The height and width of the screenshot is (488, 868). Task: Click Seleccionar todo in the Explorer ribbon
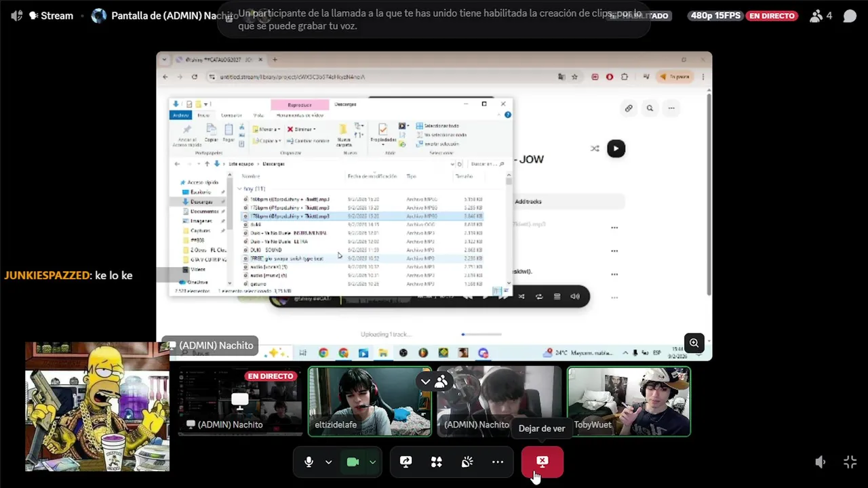click(x=437, y=125)
